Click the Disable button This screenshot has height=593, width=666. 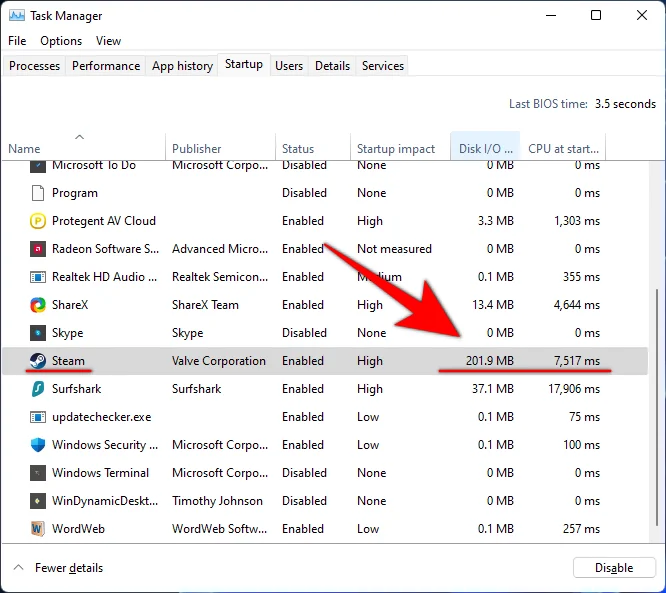tap(614, 568)
